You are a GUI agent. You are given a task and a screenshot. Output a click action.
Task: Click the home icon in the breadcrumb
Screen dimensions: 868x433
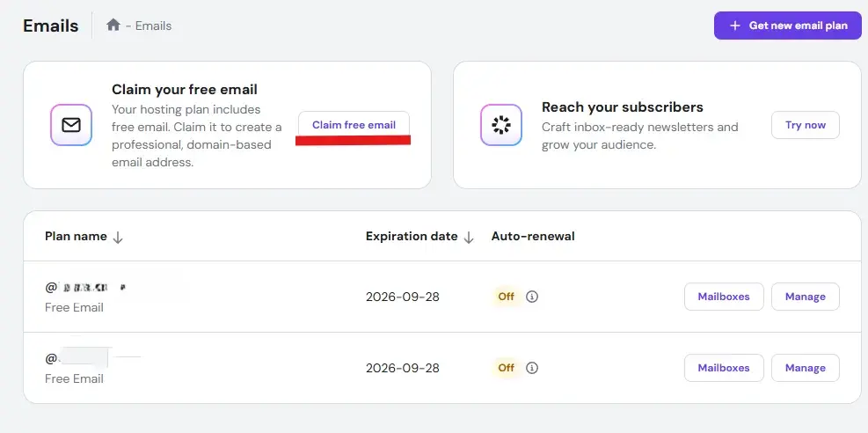click(113, 26)
